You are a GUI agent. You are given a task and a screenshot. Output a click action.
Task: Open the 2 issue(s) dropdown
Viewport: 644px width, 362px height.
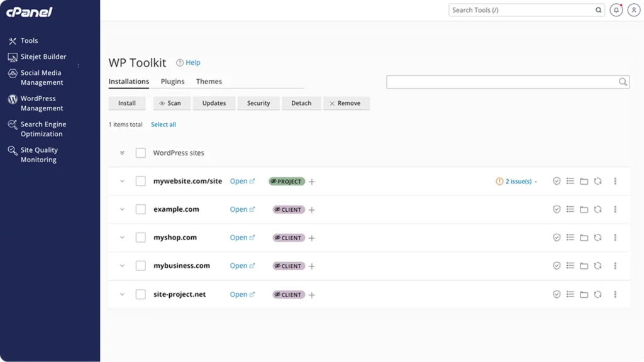pos(517,181)
